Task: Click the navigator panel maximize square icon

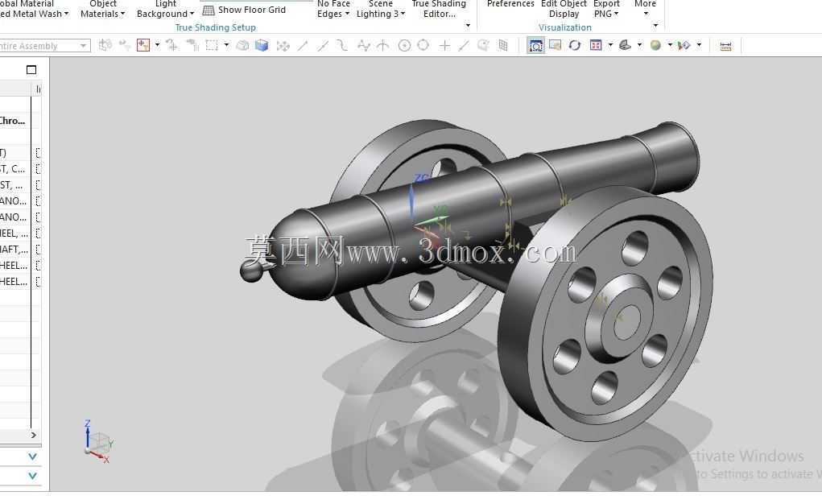Action: (31, 70)
